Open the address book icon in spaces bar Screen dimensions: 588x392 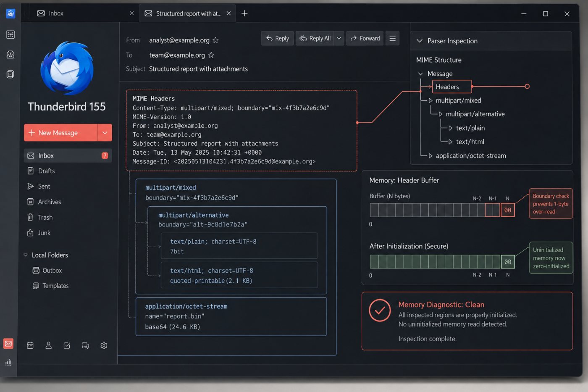point(10,55)
